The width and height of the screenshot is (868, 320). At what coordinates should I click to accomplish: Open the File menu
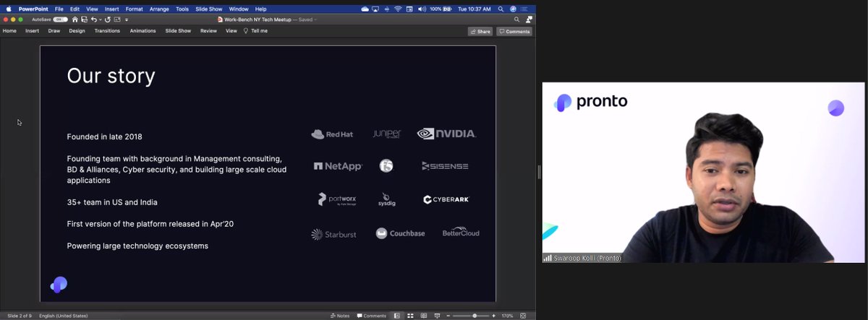pos(59,9)
